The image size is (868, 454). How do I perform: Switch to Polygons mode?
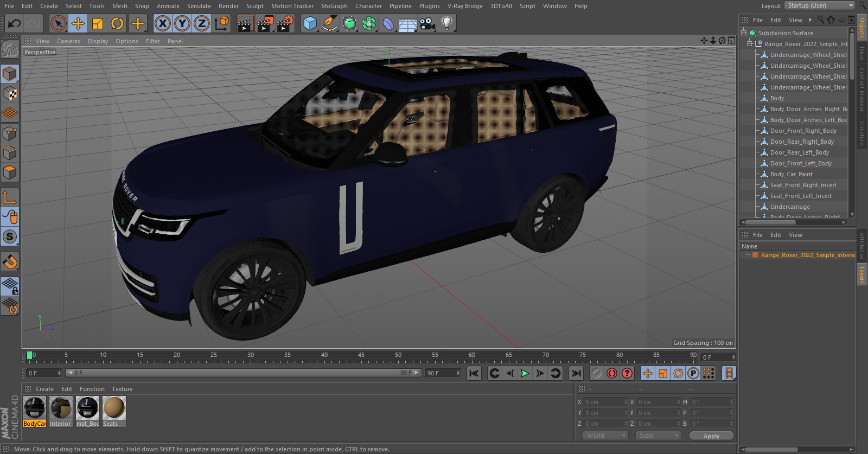point(10,173)
